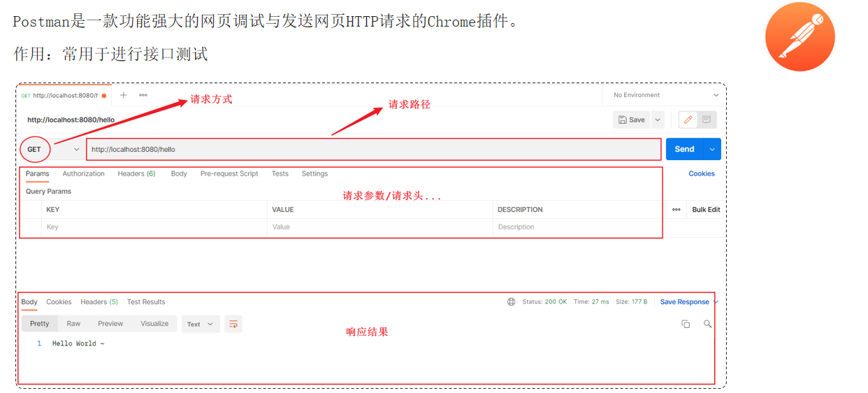
Task: Open the tab options three-dot icon
Action: pyautogui.click(x=143, y=95)
